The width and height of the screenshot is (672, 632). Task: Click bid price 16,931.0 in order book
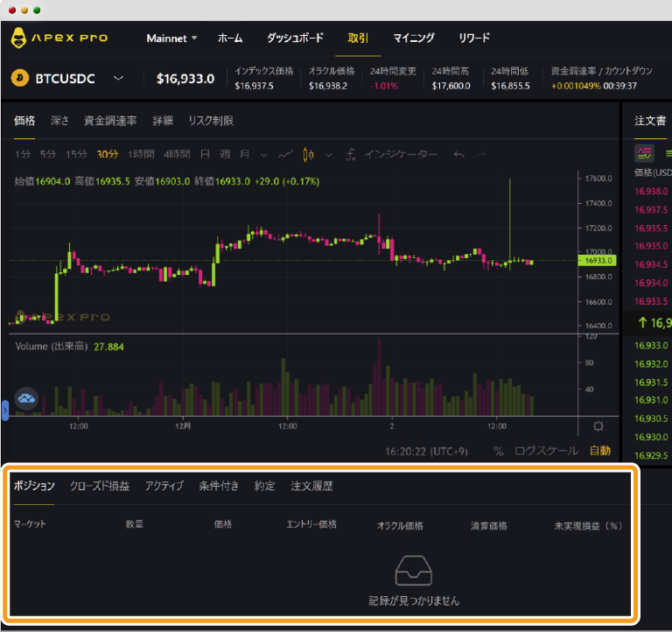pyautogui.click(x=651, y=400)
